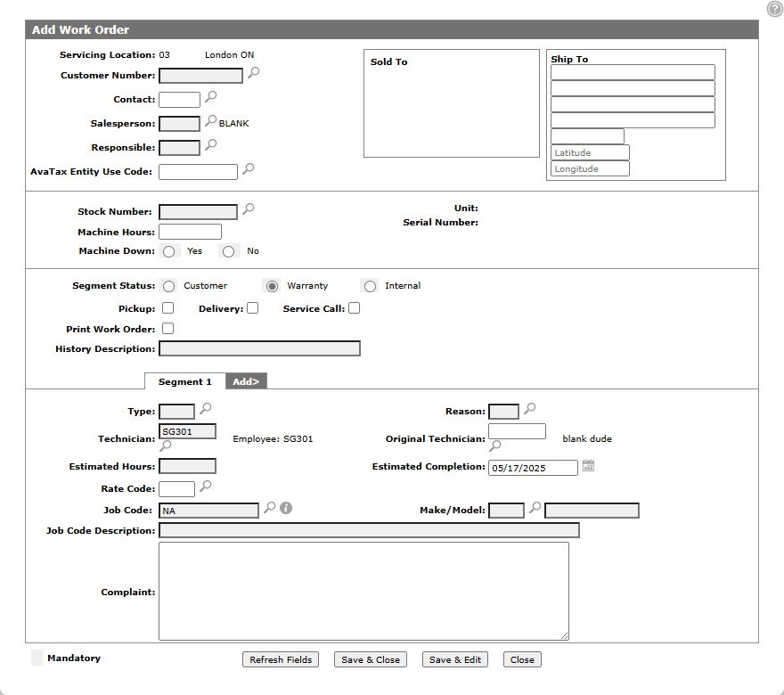Focus the Reason input field
This screenshot has width=784, height=695.
(x=504, y=412)
